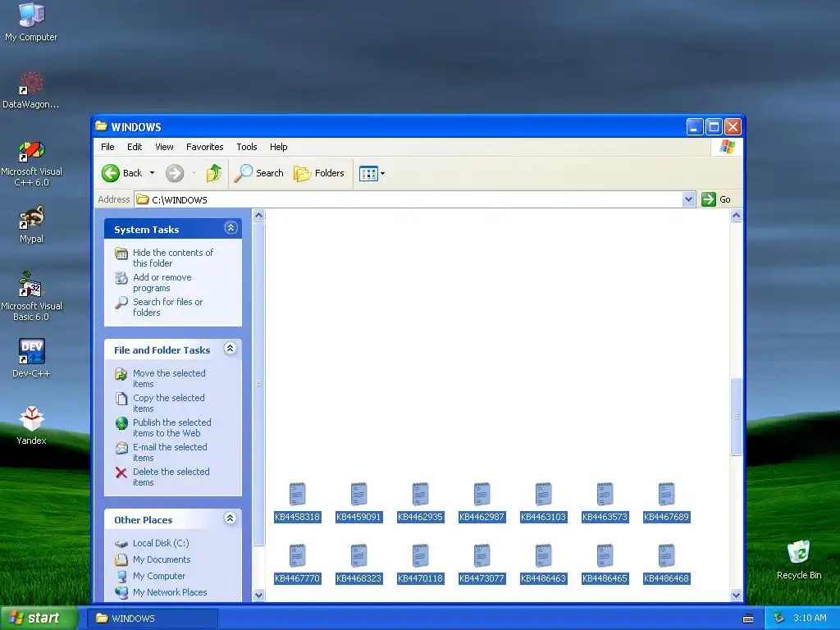Viewport: 840px width, 630px height.
Task: Select the KB4470118 file
Action: (421, 564)
